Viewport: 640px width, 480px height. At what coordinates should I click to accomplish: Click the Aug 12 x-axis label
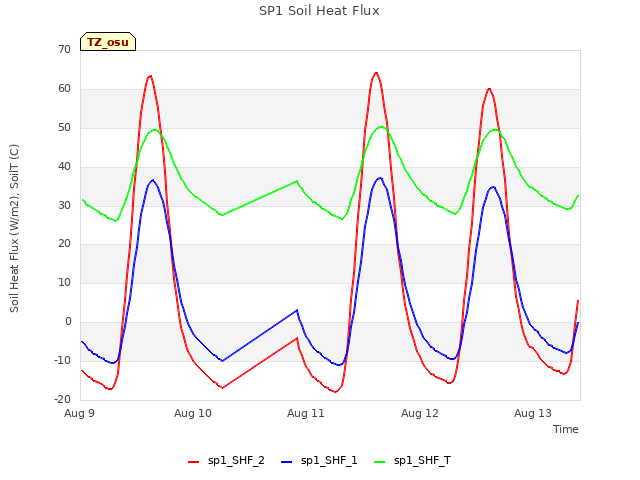tap(420, 413)
